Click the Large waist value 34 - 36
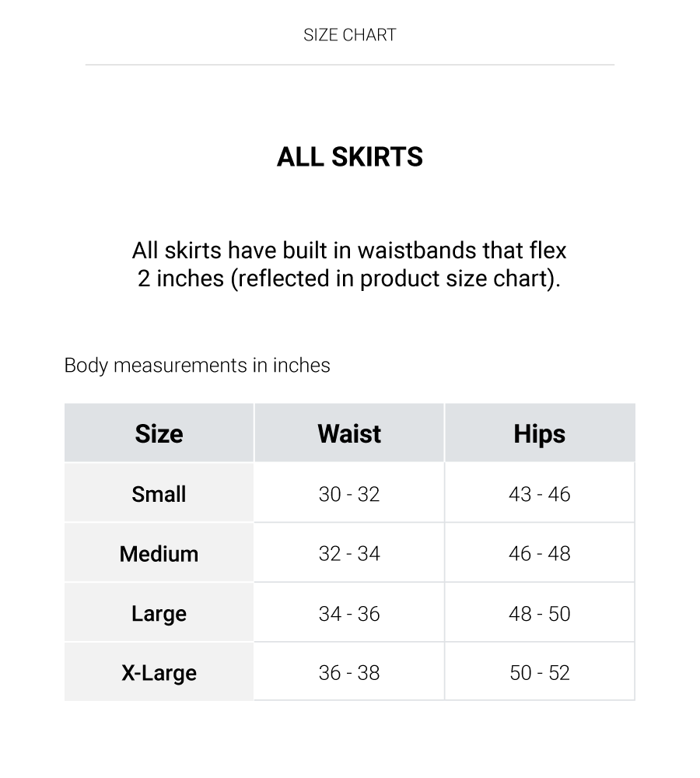The image size is (700, 778). [349, 614]
